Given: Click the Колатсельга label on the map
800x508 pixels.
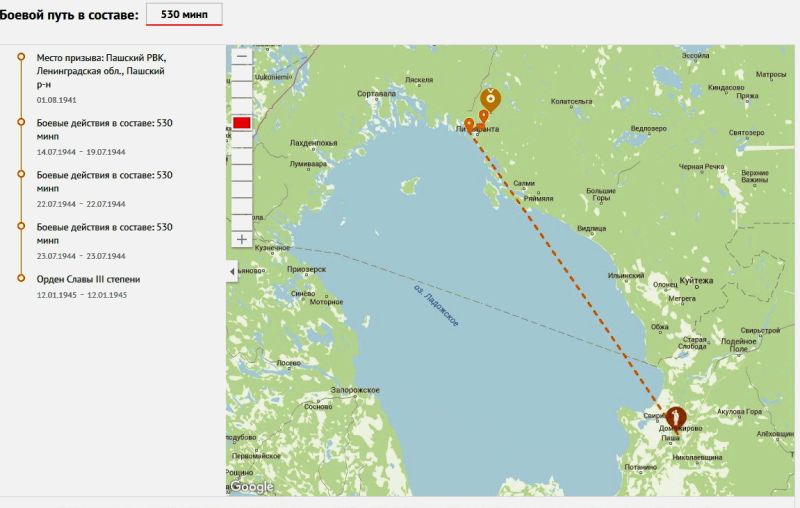Looking at the screenshot, I should 571,101.
